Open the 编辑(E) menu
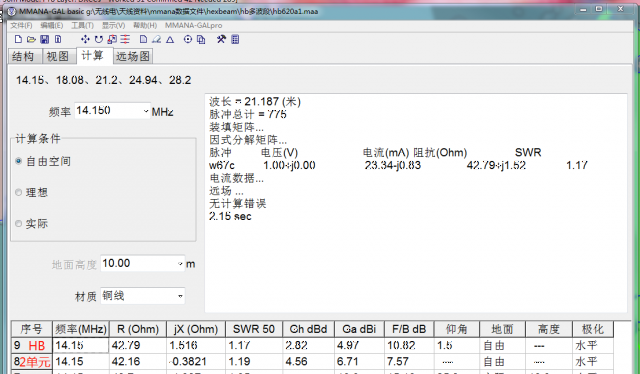 (x=51, y=25)
